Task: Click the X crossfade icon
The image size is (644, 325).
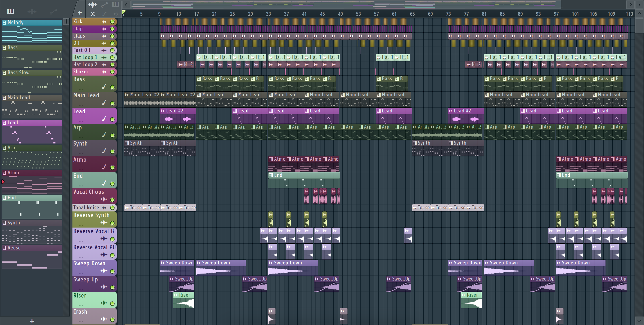Action: click(93, 14)
